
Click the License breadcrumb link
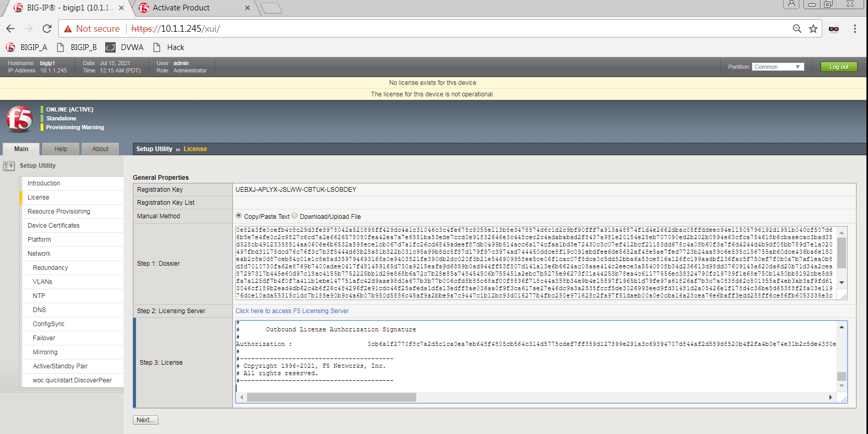tap(195, 149)
